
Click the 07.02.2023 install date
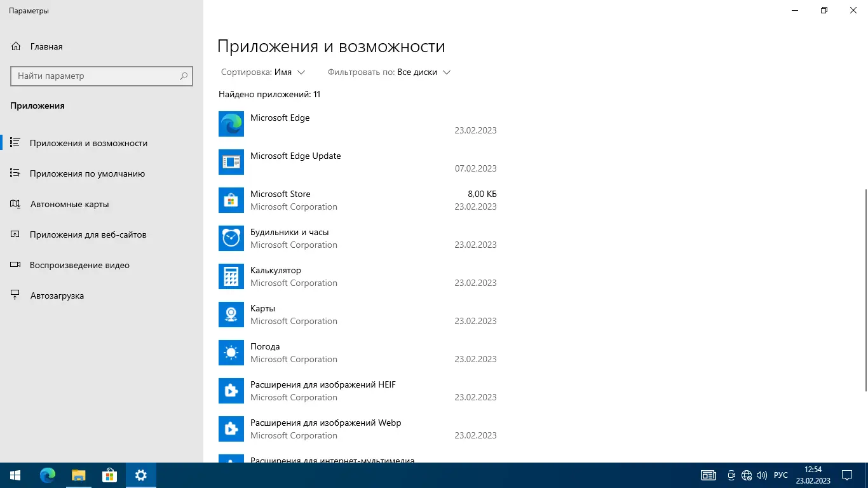(x=476, y=168)
